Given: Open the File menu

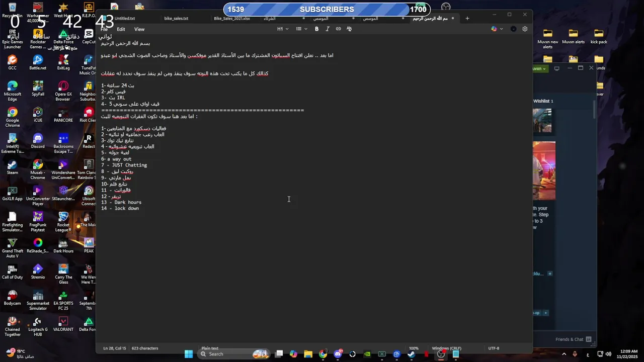Looking at the screenshot, I should click(104, 29).
